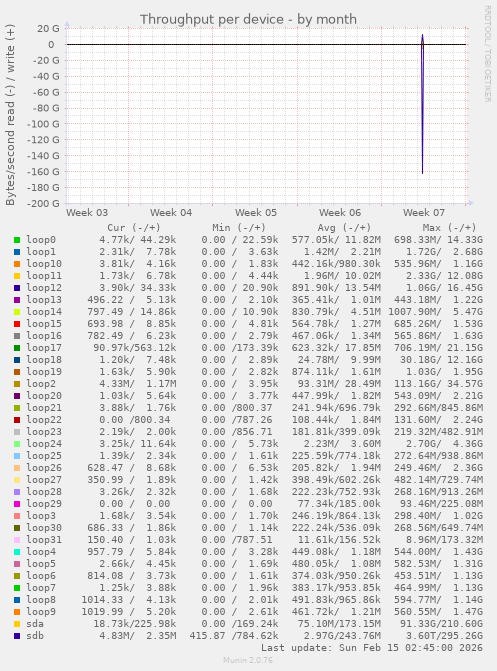Click the 'Week 04' axis label
This screenshot has height=671, width=497.
[171, 213]
